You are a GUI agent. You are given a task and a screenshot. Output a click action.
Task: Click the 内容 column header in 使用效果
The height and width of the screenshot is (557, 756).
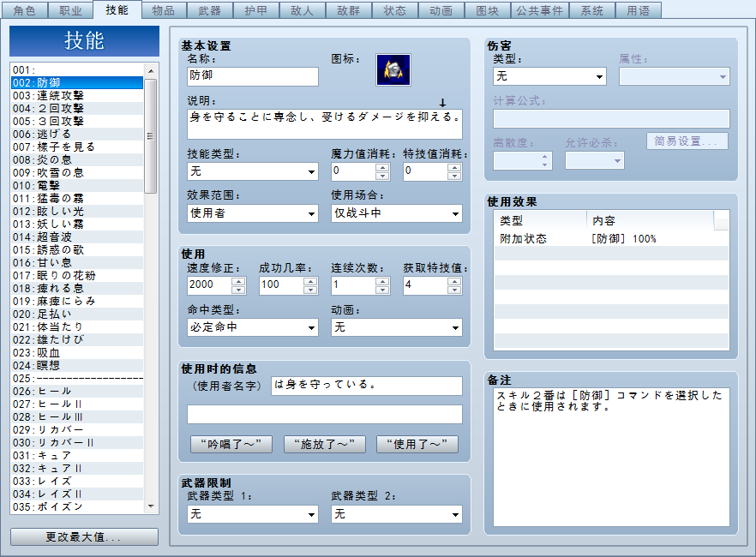click(650, 221)
